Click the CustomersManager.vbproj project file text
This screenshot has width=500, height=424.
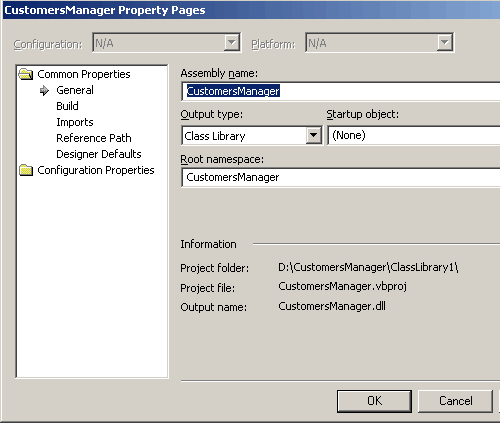(x=342, y=287)
